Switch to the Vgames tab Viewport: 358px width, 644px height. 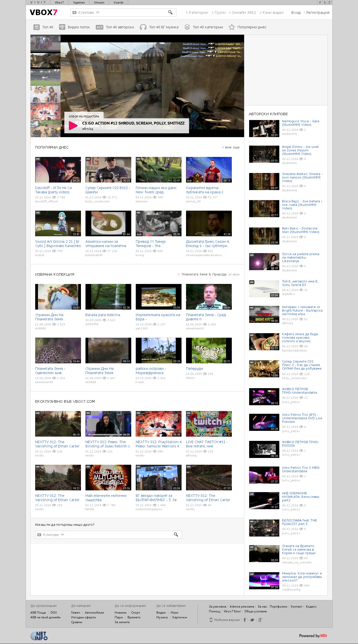[79, 3]
